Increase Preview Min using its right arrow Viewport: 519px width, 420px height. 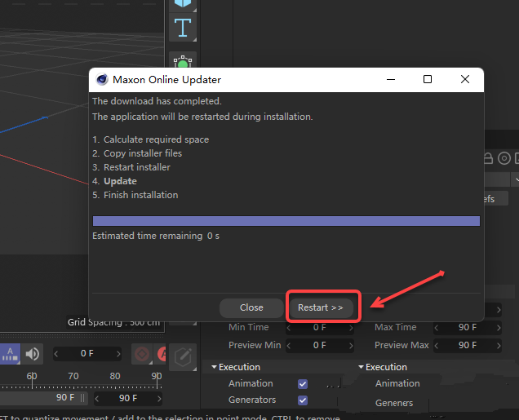pyautogui.click(x=351, y=346)
